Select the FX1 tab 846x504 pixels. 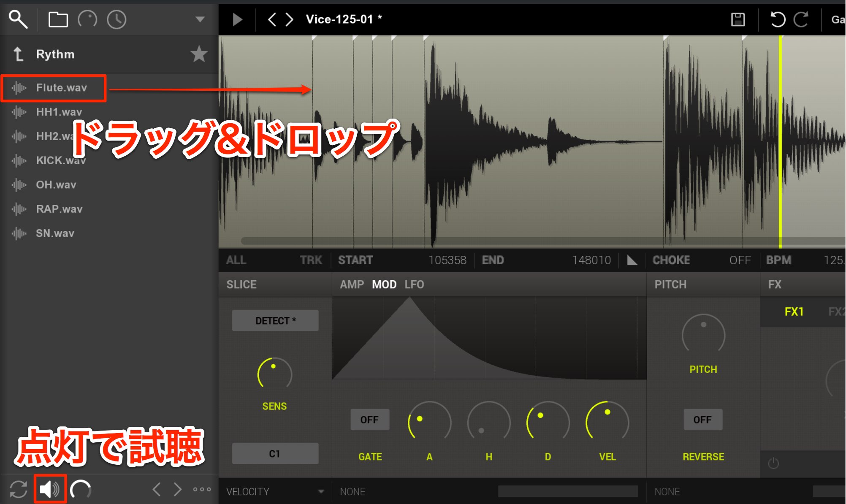click(794, 312)
